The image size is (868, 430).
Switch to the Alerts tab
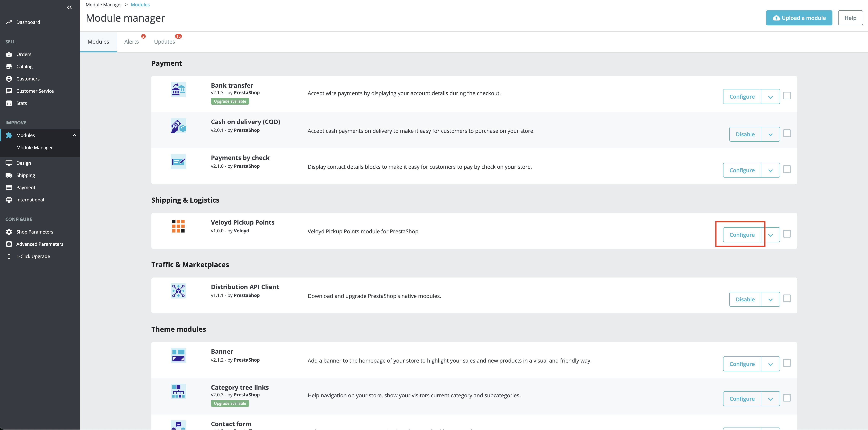point(131,42)
